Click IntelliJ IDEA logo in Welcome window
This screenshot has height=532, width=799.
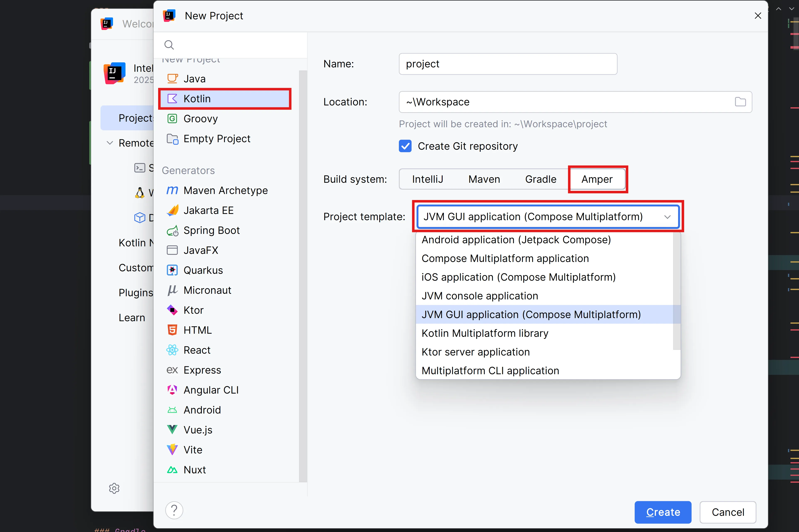click(114, 73)
